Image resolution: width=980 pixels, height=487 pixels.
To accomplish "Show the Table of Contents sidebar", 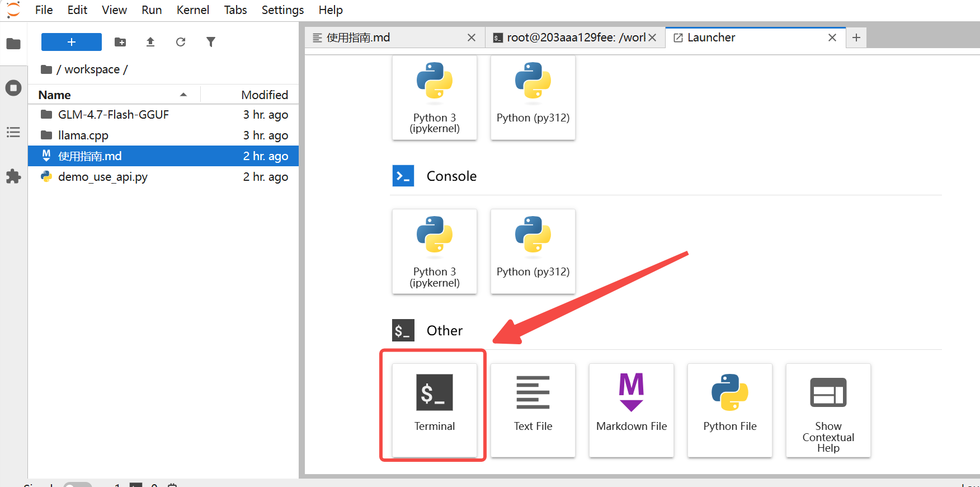I will click(13, 132).
